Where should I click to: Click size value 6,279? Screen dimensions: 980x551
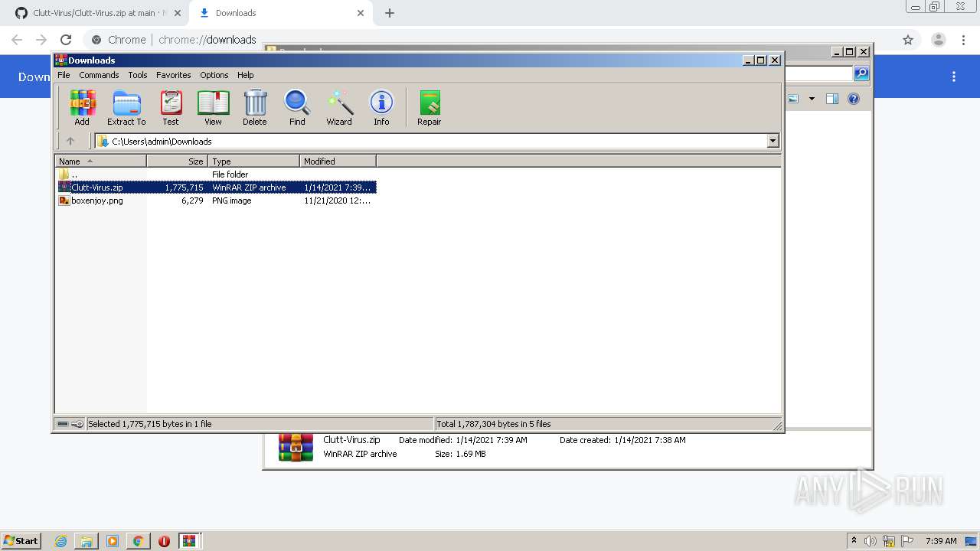click(192, 201)
